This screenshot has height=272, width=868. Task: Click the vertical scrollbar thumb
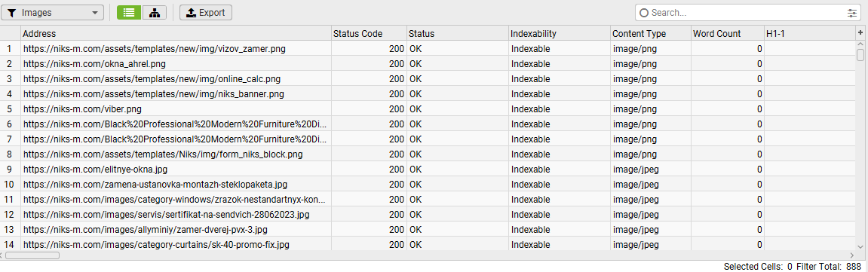860,54
